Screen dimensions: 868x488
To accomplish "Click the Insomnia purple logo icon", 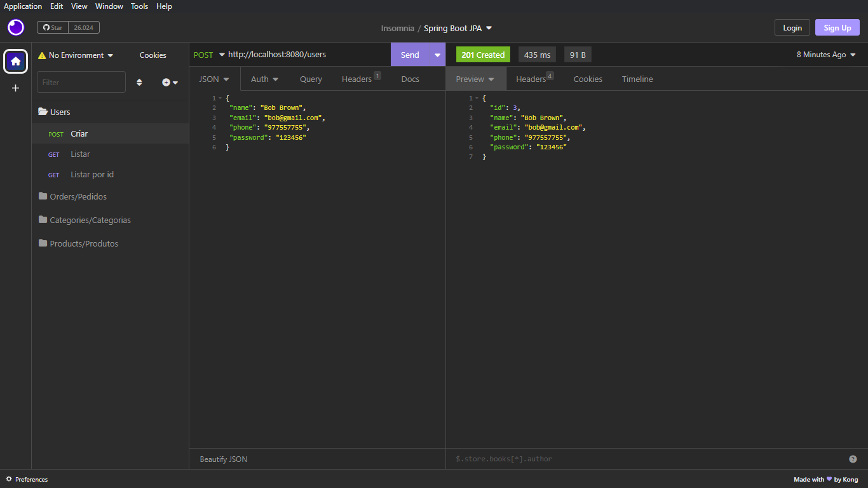I will click(x=16, y=27).
